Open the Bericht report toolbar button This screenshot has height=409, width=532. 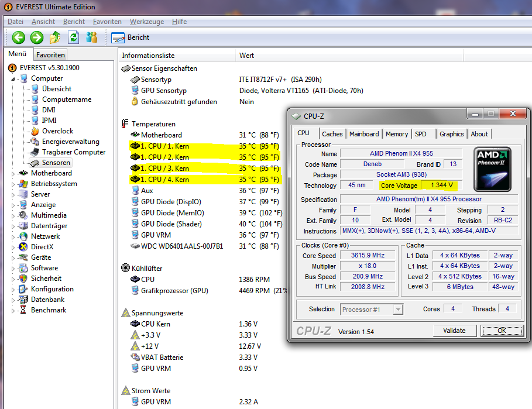click(131, 37)
